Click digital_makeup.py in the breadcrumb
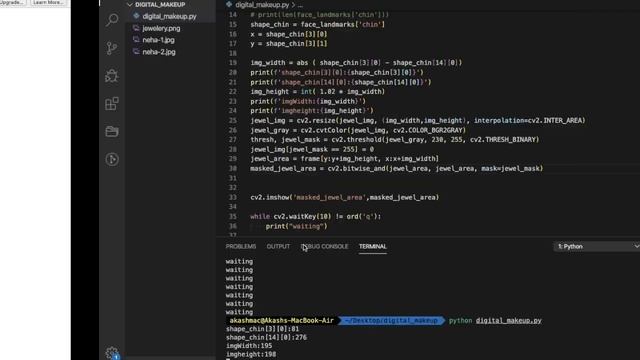This screenshot has width=640, height=360. [x=262, y=5]
